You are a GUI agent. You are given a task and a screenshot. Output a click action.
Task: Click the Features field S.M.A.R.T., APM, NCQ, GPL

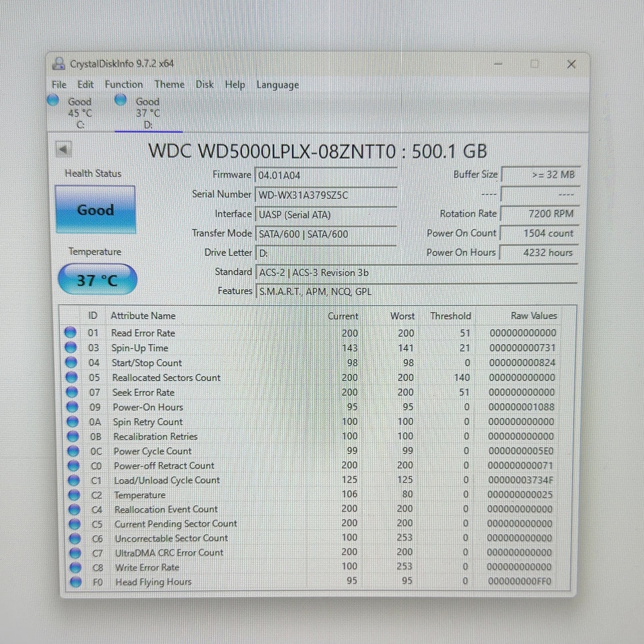417,292
